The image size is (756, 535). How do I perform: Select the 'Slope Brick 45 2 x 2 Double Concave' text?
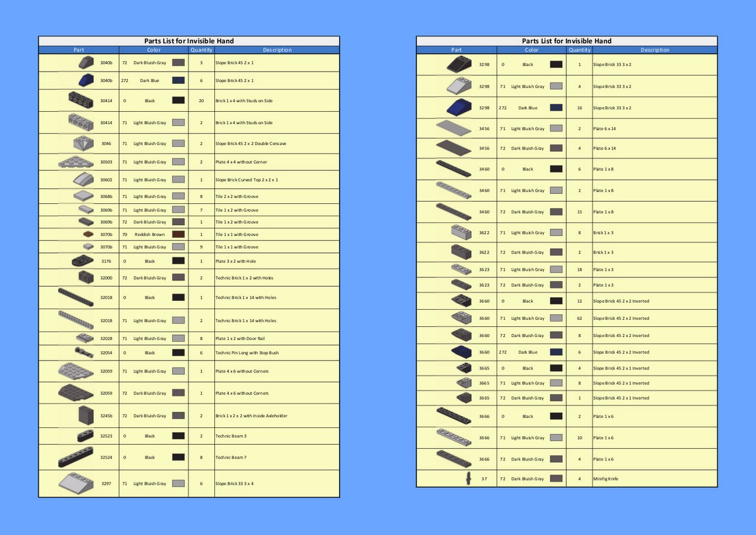pos(250,144)
